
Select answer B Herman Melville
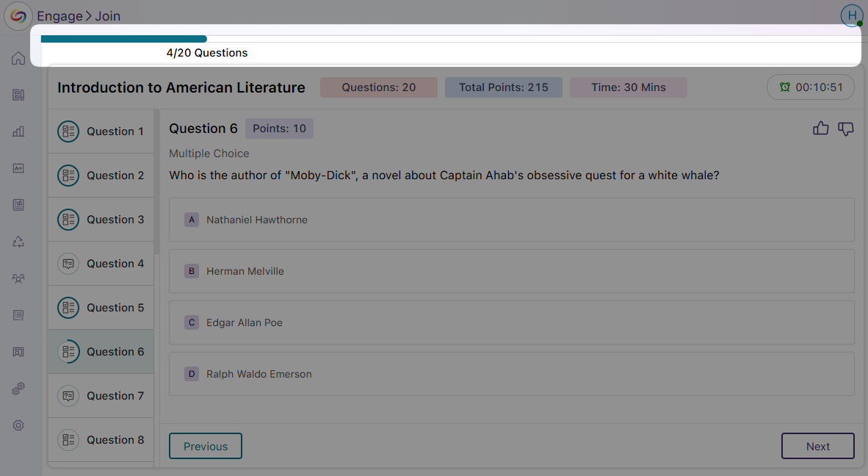(x=511, y=271)
